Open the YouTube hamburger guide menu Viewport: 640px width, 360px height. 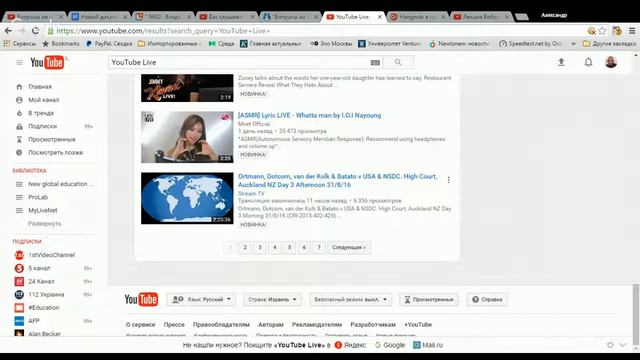click(x=19, y=62)
